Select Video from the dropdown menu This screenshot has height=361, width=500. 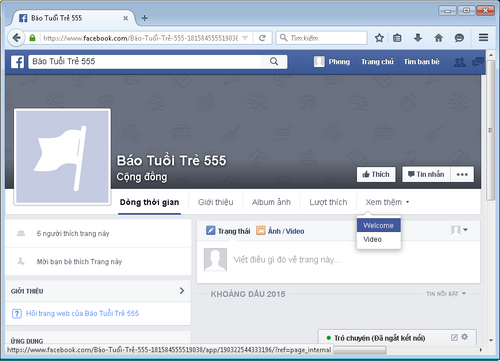coord(379,239)
